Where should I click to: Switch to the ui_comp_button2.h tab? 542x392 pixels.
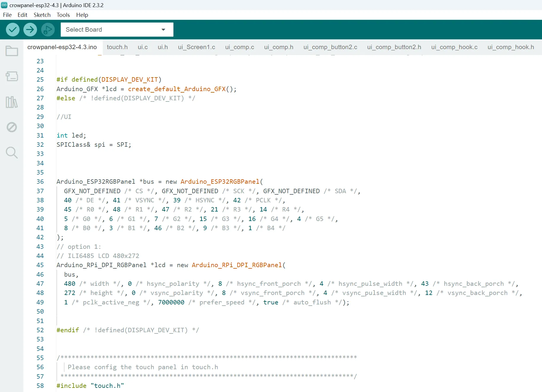(394, 47)
